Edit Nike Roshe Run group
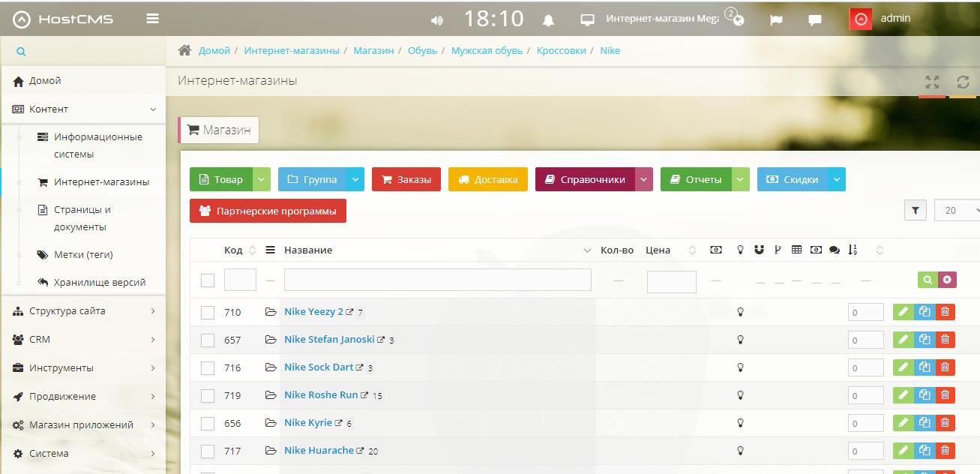Image resolution: width=980 pixels, height=474 pixels. [x=904, y=394]
